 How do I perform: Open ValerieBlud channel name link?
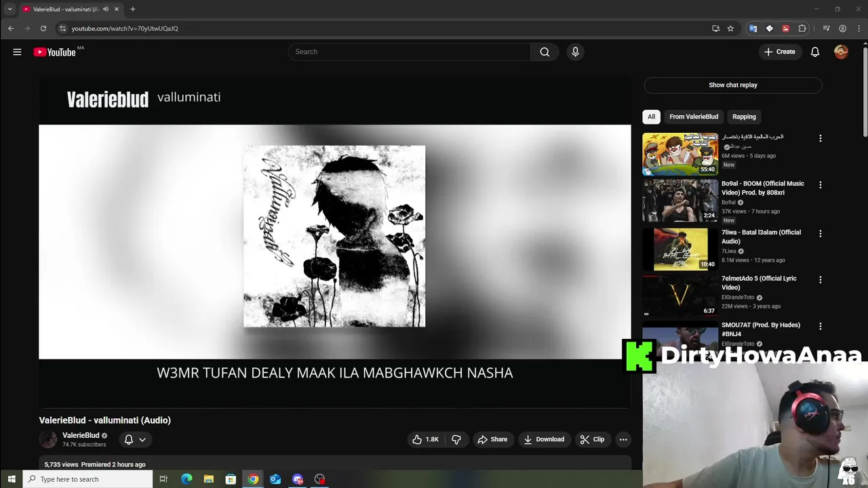[x=81, y=435]
